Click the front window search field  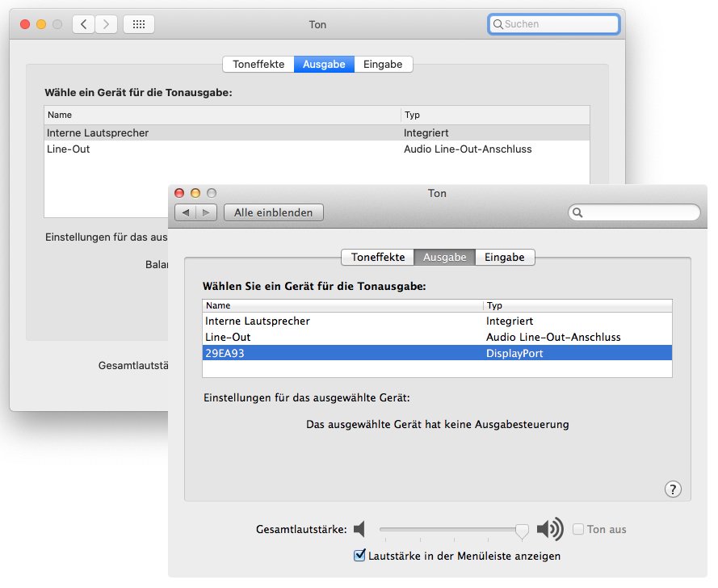point(634,212)
